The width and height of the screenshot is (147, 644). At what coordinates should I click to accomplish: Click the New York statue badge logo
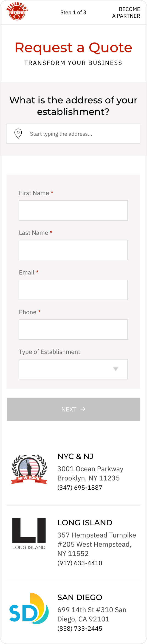pyautogui.click(x=29, y=469)
